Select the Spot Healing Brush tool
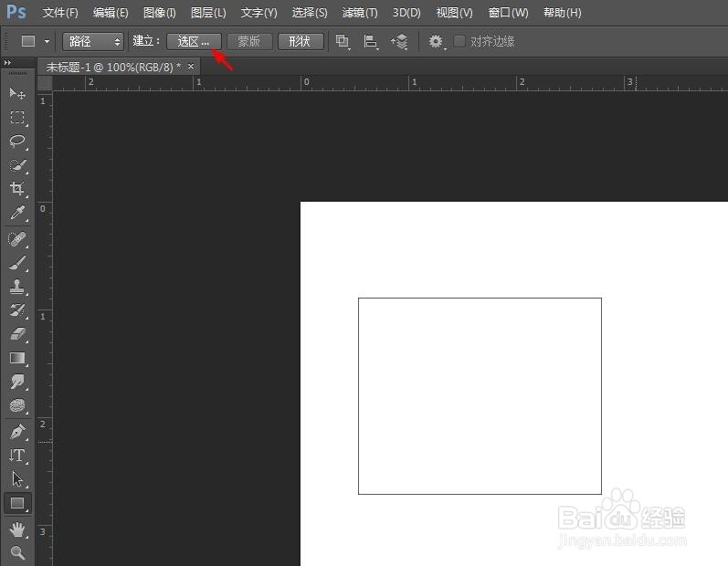Screen dimensions: 728x566 pos(17,239)
